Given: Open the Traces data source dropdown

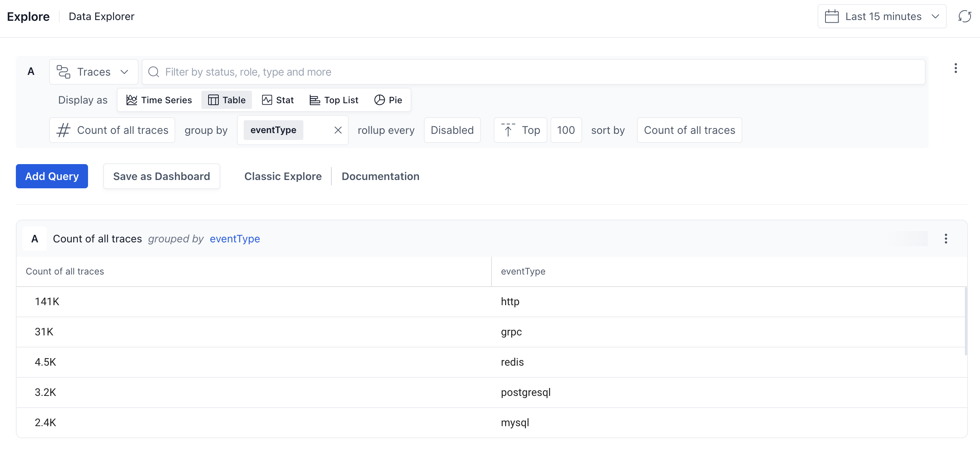Looking at the screenshot, I should point(93,72).
